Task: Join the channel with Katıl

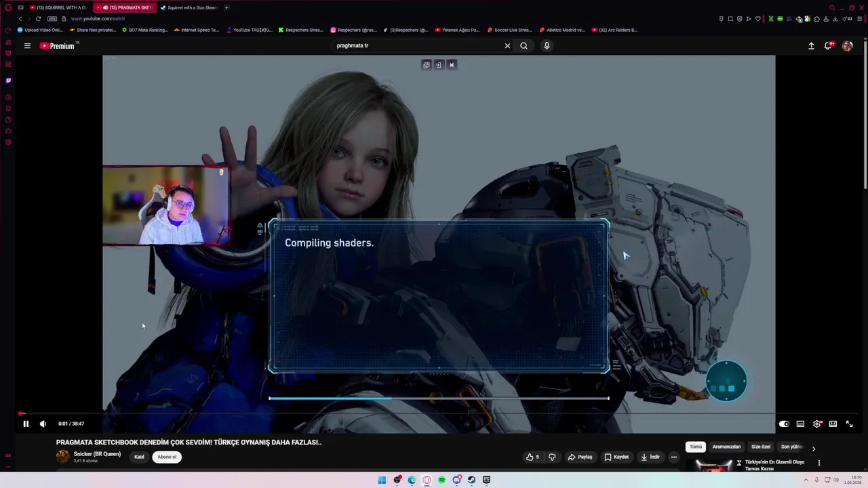Action: coord(139,457)
